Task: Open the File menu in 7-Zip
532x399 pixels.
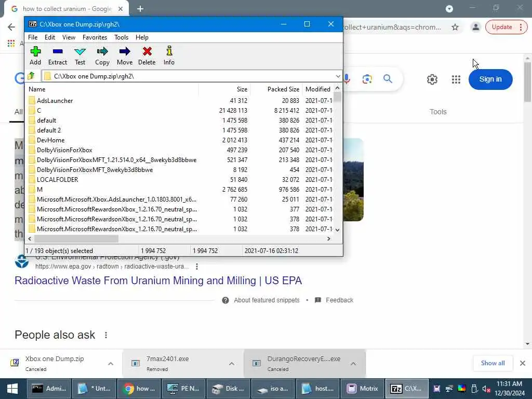Action: 33,37
